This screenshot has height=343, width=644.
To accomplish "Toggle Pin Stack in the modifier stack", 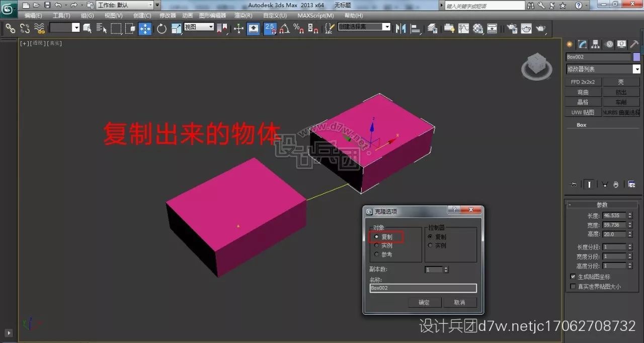I will [573, 184].
